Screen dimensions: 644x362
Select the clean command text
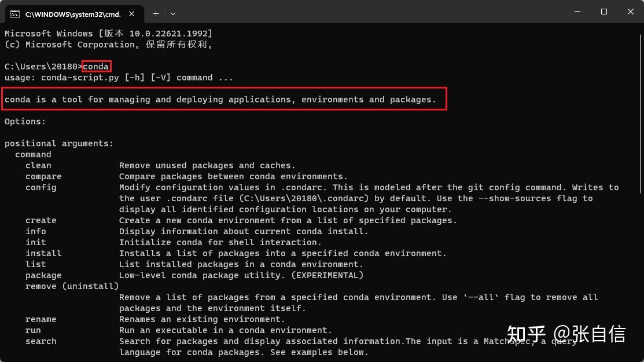[38, 165]
